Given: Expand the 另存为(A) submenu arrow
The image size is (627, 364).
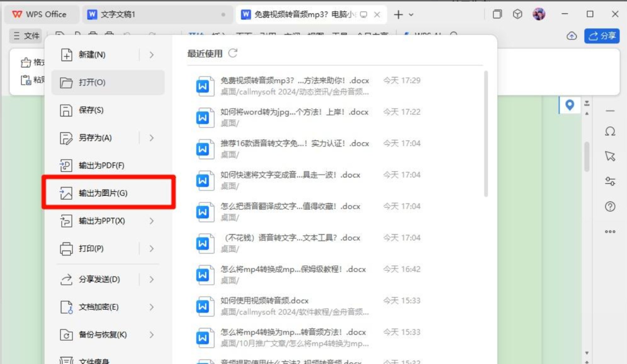Looking at the screenshot, I should coord(151,138).
